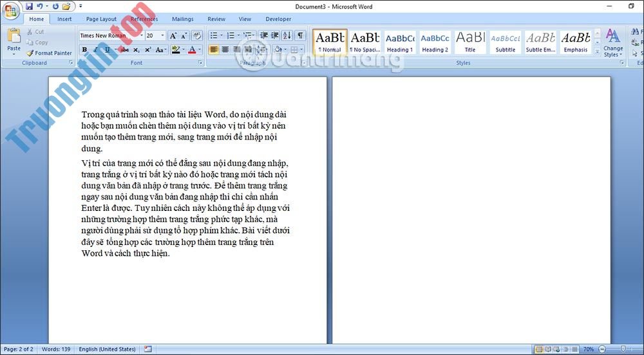Switch to the Insert tab
This screenshot has height=355, width=644.
[64, 19]
